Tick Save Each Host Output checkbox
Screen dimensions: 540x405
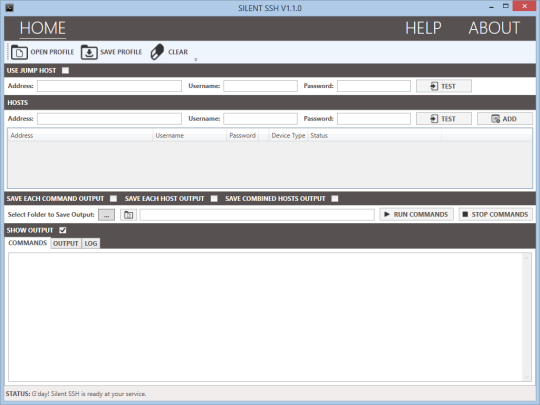(x=214, y=198)
